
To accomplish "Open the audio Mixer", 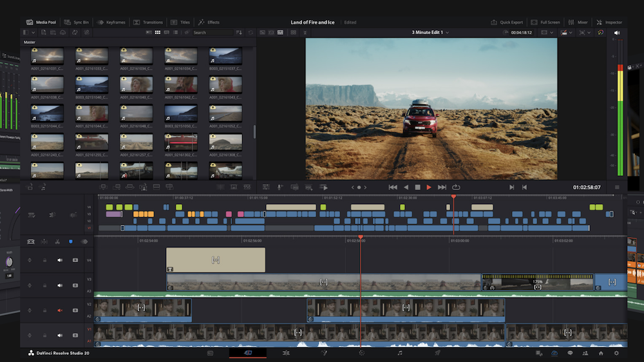I will tap(578, 22).
